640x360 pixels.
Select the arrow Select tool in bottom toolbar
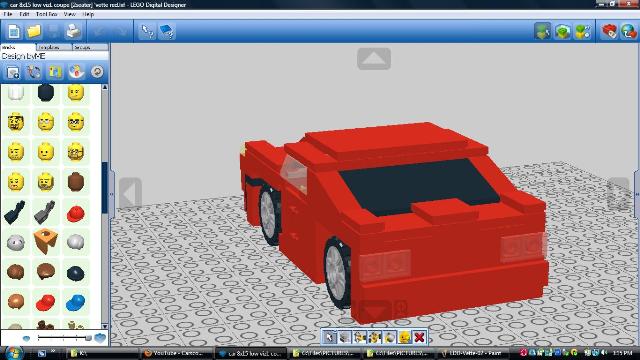[x=329, y=337]
